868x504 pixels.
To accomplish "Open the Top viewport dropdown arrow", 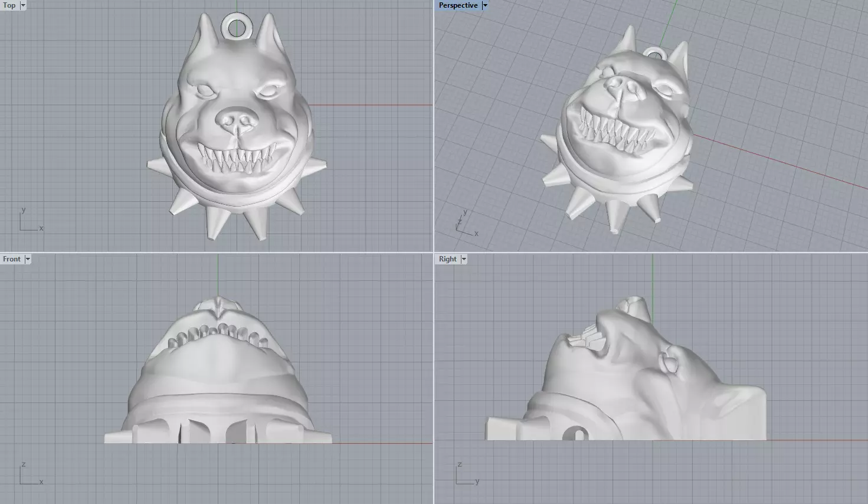I will click(23, 5).
